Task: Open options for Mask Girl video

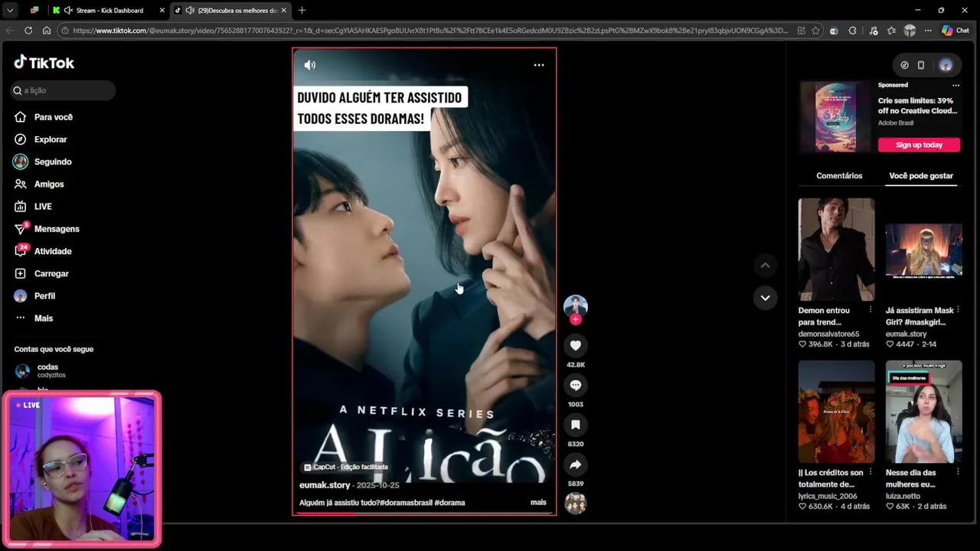Action: pyautogui.click(x=958, y=310)
